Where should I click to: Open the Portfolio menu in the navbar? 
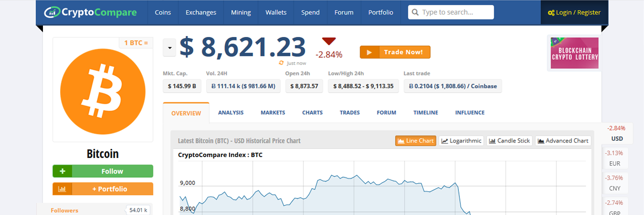380,12
